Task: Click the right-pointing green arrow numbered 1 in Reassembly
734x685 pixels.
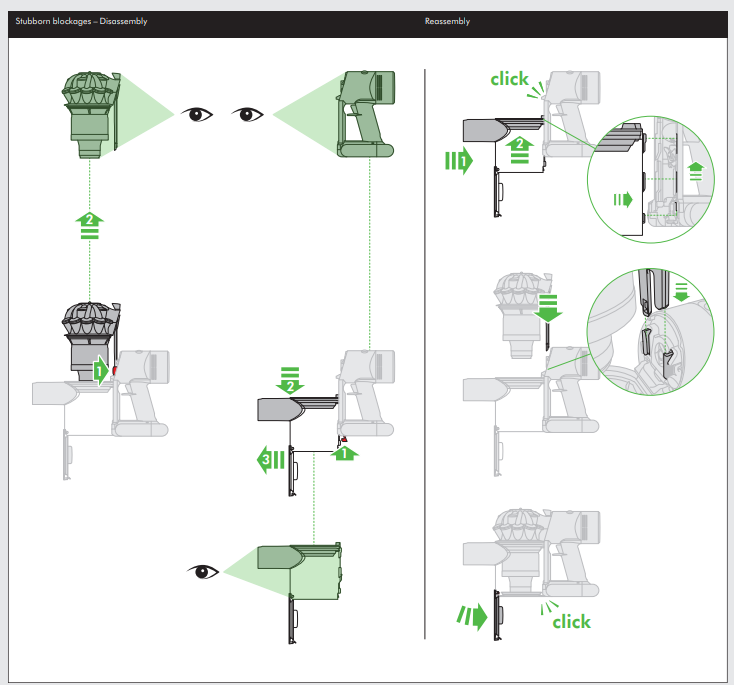Action: [459, 161]
